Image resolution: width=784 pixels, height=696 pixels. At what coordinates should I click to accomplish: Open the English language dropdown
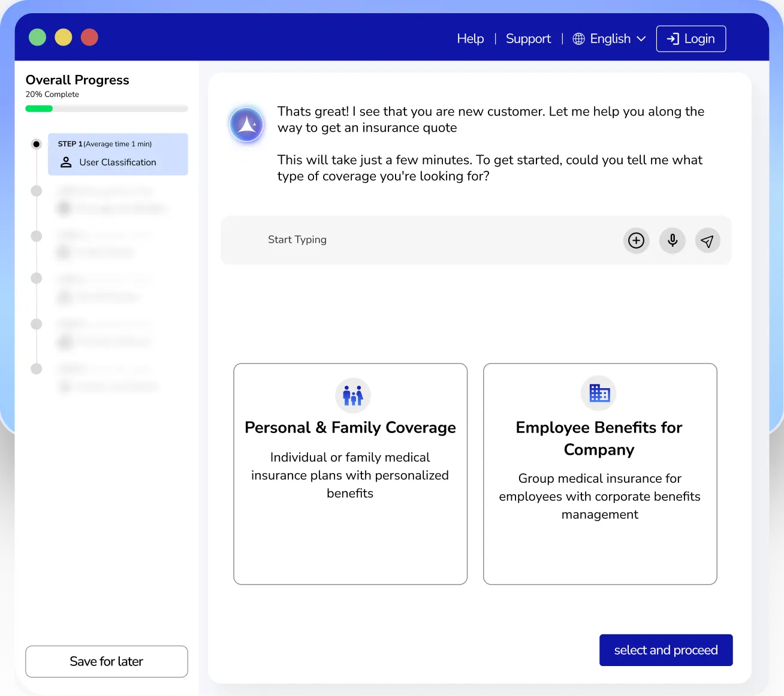[610, 39]
